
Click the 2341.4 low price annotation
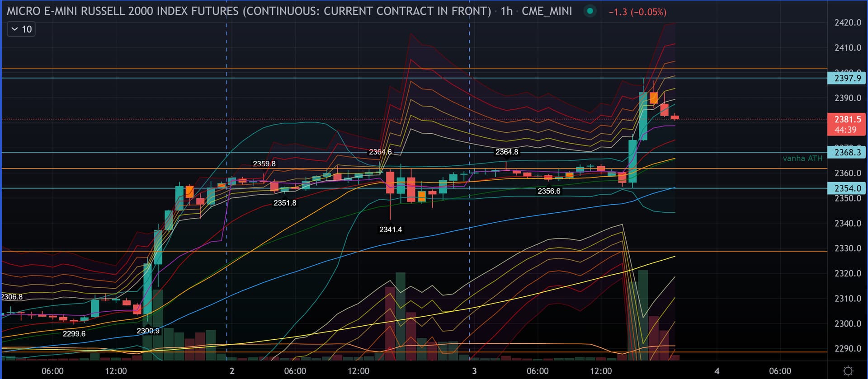click(x=390, y=229)
